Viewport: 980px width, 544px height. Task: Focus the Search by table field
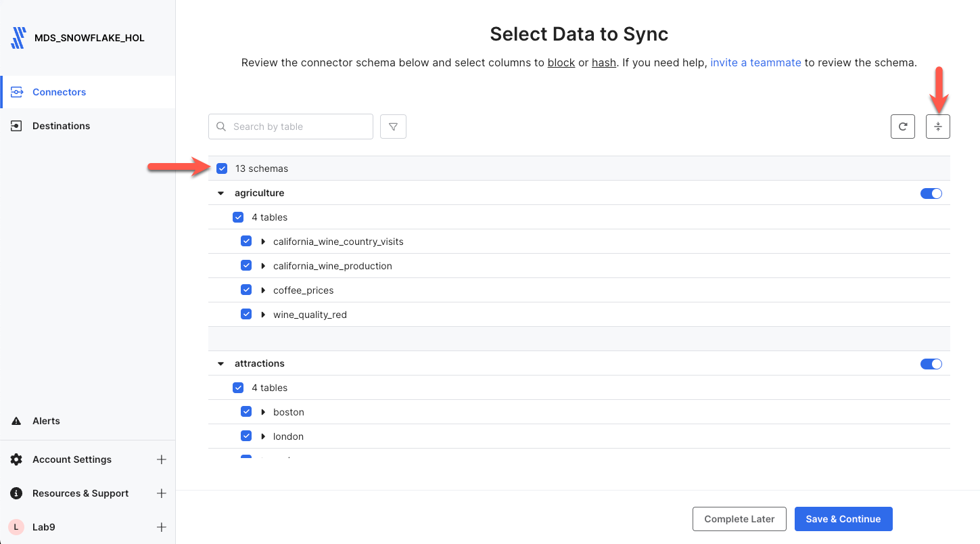(x=298, y=127)
